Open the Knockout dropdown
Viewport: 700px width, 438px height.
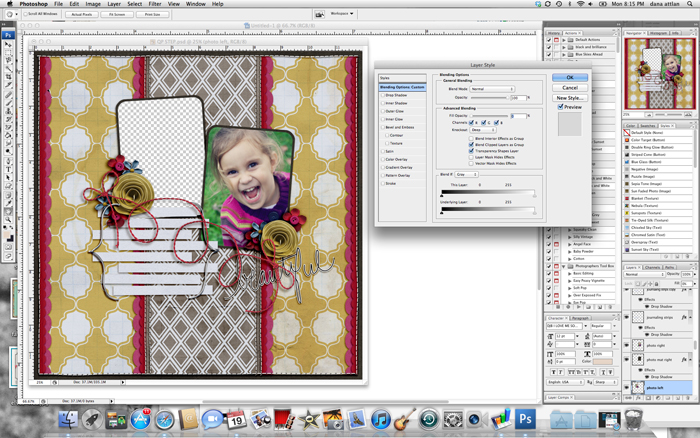click(x=483, y=129)
